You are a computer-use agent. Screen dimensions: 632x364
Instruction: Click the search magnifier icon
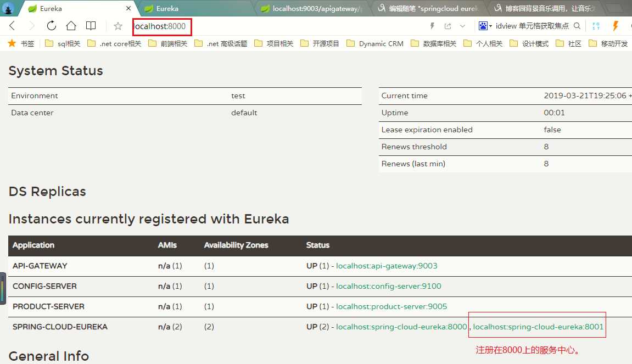[577, 26]
